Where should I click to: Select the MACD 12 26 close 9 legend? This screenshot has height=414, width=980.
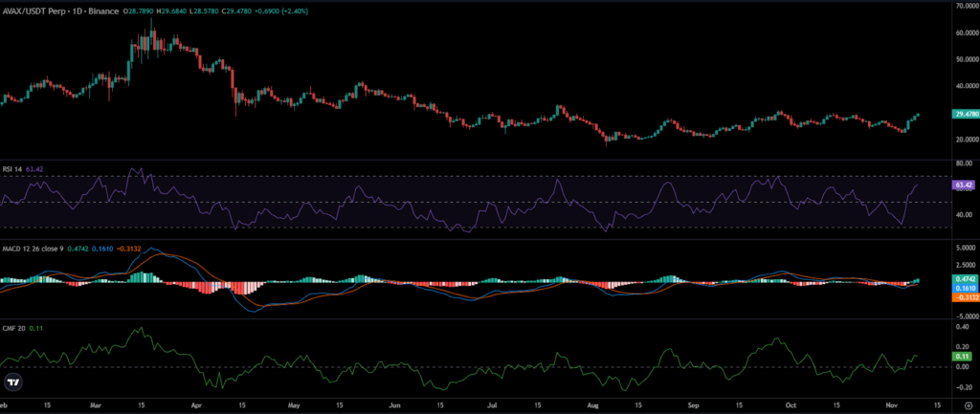point(33,250)
